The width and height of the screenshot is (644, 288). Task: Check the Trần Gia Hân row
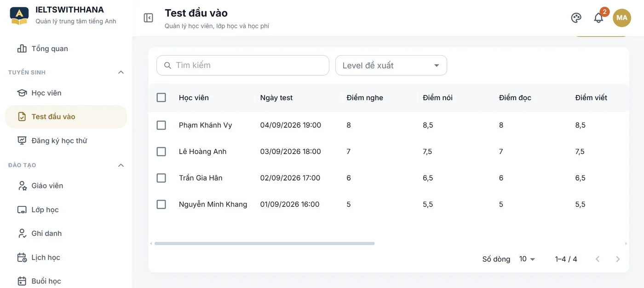point(161,178)
